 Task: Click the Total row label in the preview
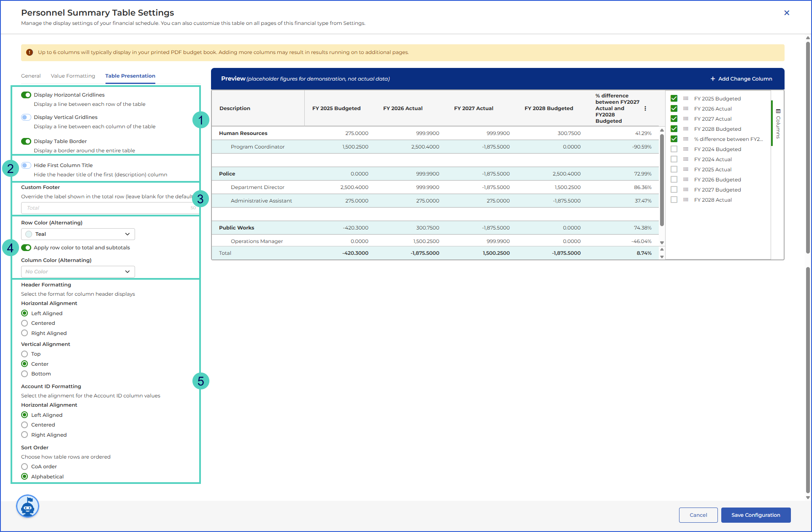225,253
